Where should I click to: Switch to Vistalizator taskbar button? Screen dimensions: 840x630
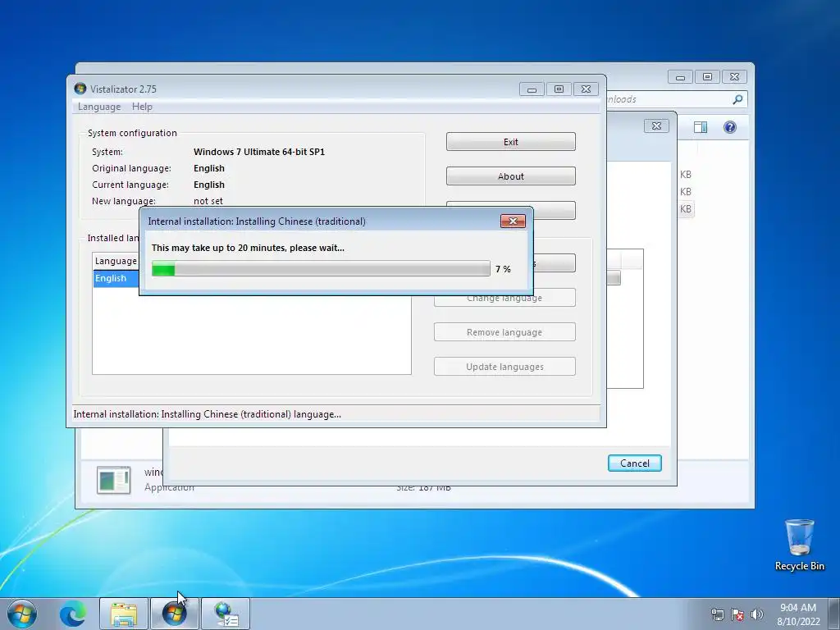point(174,614)
